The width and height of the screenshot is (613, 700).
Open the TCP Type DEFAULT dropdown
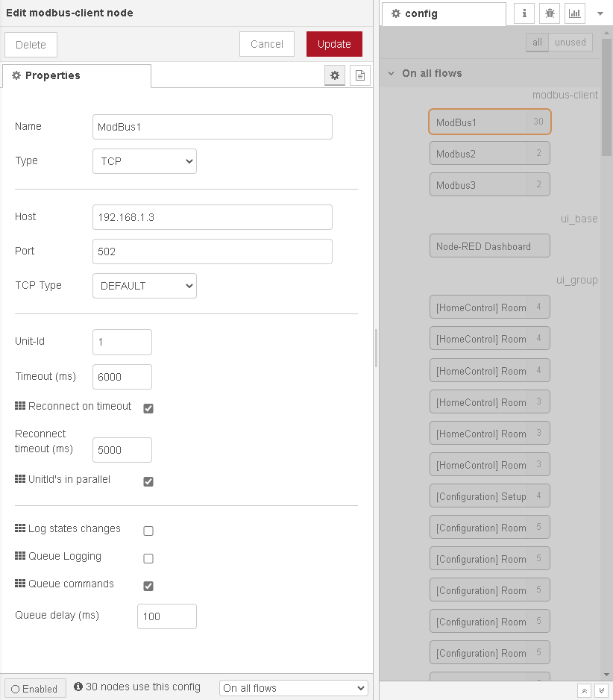(x=145, y=286)
